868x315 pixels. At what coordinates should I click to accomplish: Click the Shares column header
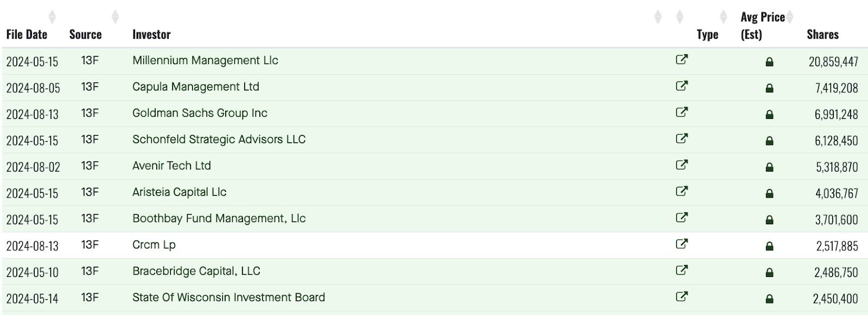click(x=822, y=34)
